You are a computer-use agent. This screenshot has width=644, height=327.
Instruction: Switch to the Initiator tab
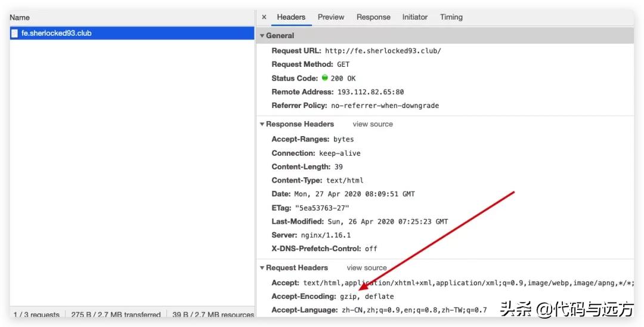415,17
